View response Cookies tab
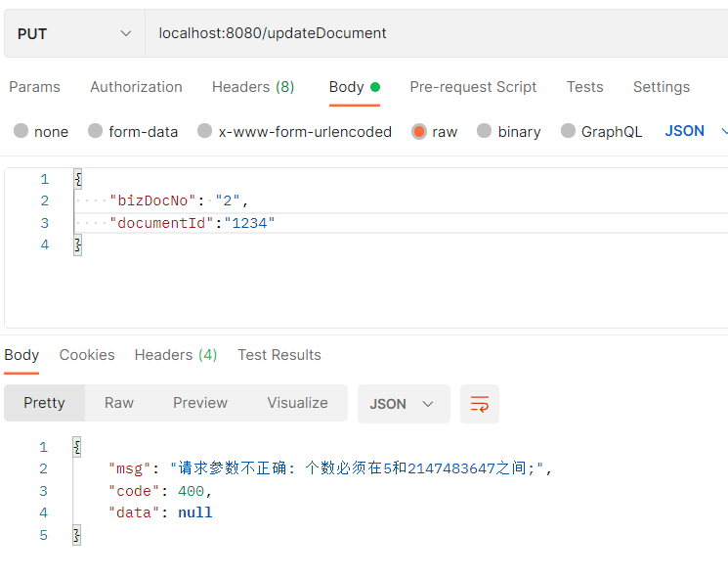The image size is (728, 578). pyautogui.click(x=87, y=355)
